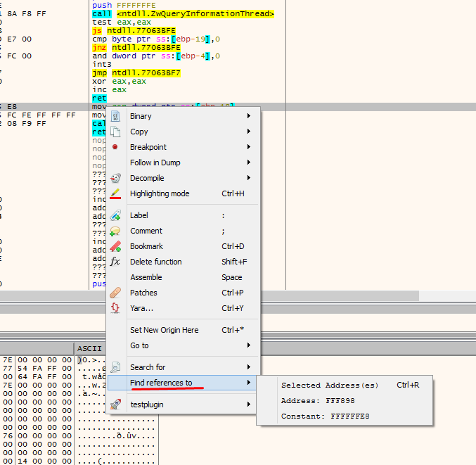Choose Assemble from the context menu

point(146,277)
